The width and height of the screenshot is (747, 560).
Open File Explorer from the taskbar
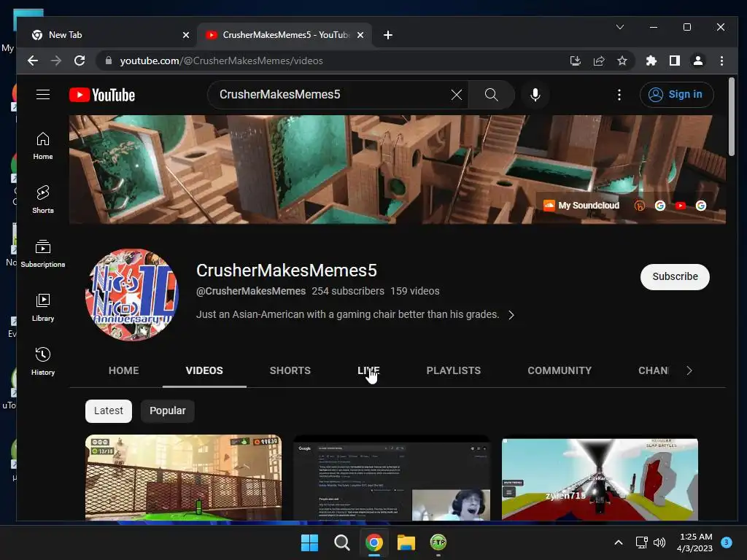pos(406,542)
